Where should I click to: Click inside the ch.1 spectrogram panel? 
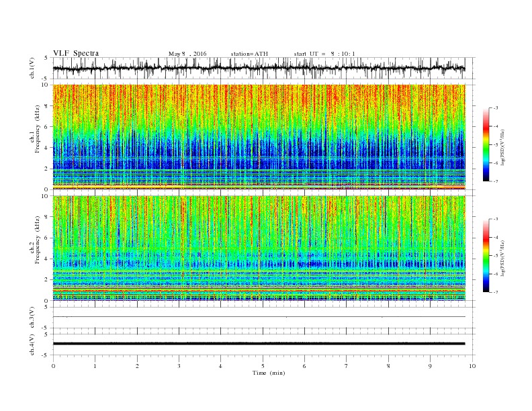click(x=259, y=137)
